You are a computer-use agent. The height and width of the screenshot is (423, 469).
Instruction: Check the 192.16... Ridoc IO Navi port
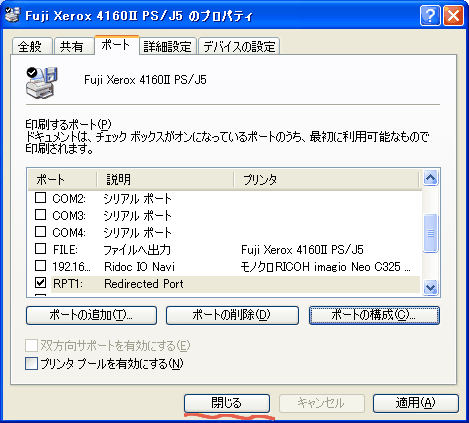(41, 266)
